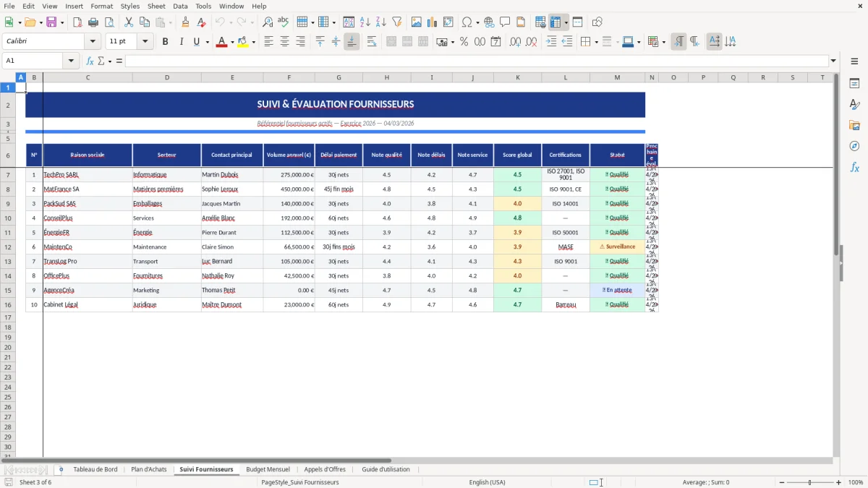This screenshot has height=488, width=868.
Task: Toggle Align Bottom vertical alignment
Action: (x=352, y=42)
